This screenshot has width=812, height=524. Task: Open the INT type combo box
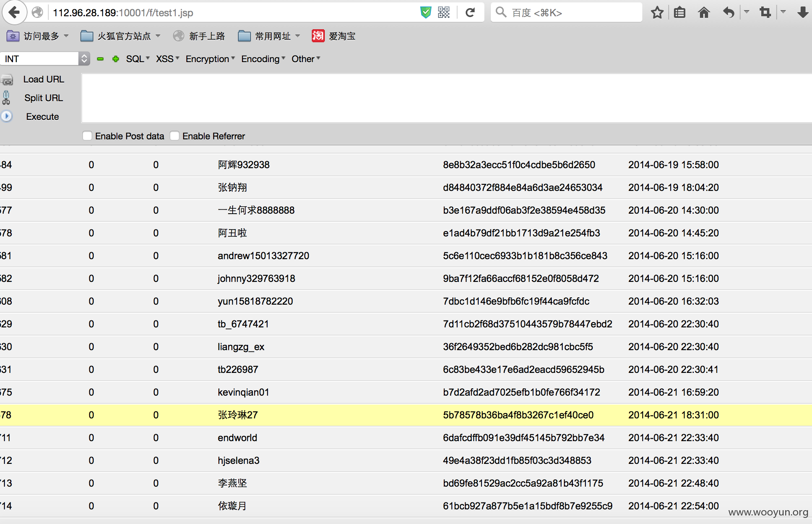click(45, 59)
